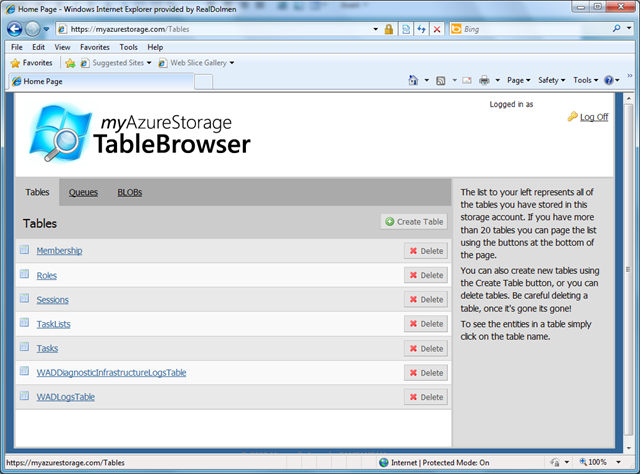Open the recent pages dropdown arrow
Screen dimensions: 640x474
[46, 29]
